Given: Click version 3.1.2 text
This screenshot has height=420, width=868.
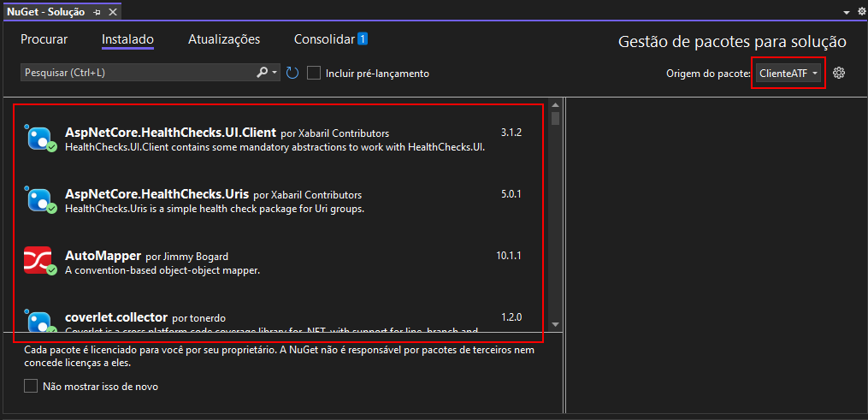Looking at the screenshot, I should pyautogui.click(x=511, y=133).
